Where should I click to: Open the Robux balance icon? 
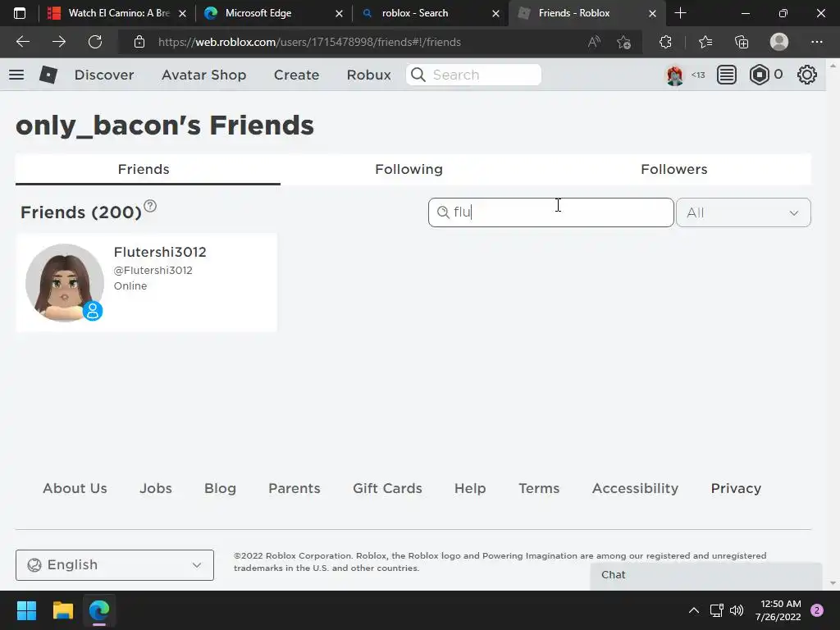coord(759,75)
